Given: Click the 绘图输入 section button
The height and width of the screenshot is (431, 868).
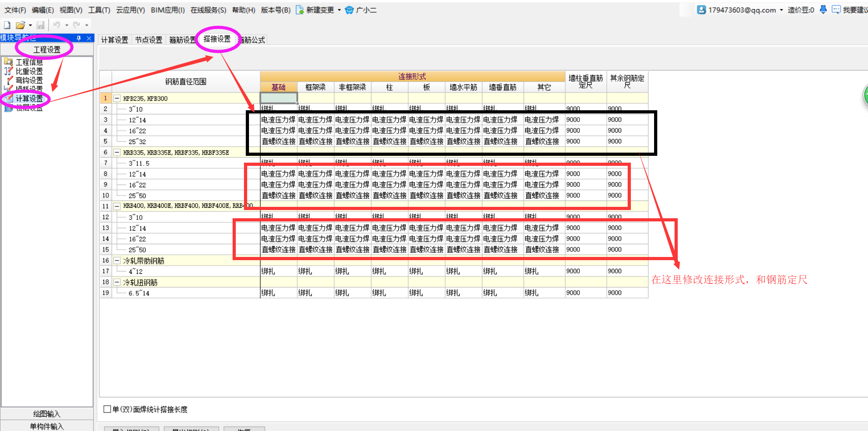Looking at the screenshot, I should [x=47, y=414].
